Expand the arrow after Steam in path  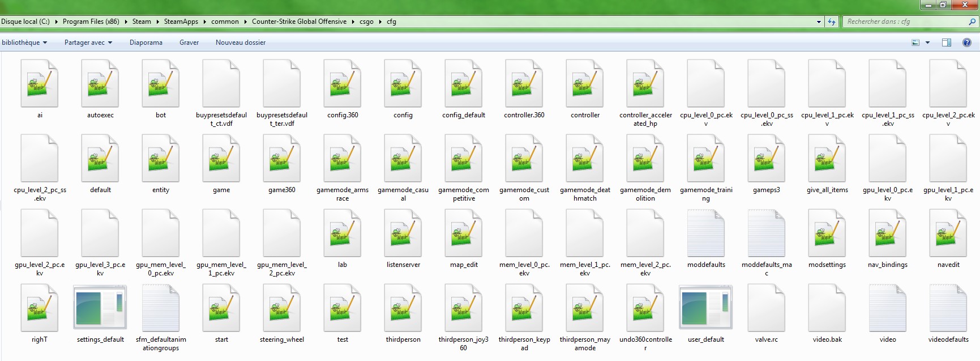[157, 22]
